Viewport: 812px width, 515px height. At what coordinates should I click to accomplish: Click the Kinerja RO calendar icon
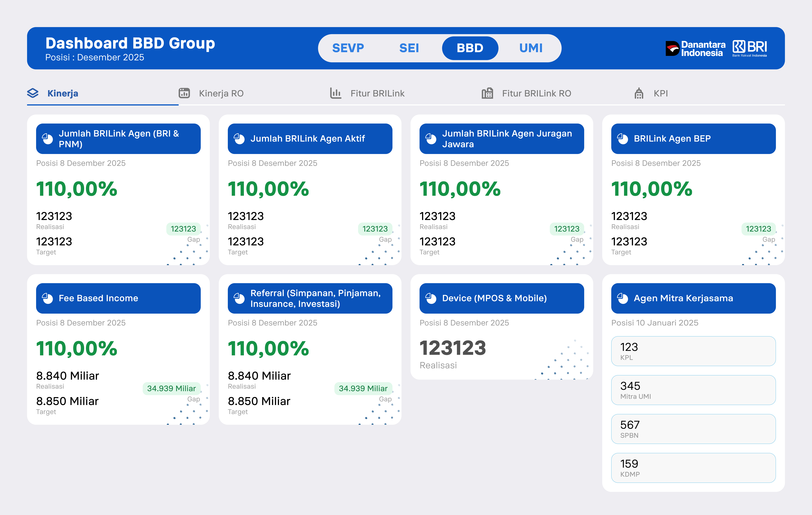coord(184,93)
